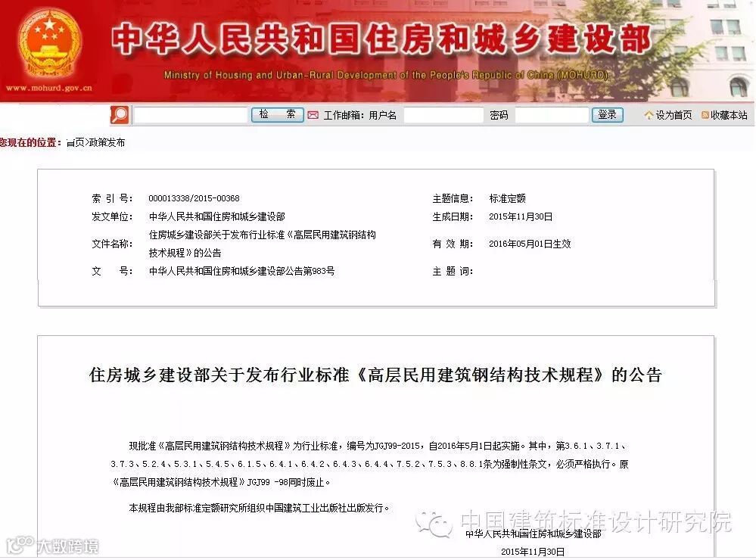Image resolution: width=756 pixels, height=560 pixels.
Task: Click the 文件名称 value text
Action: click(x=263, y=244)
